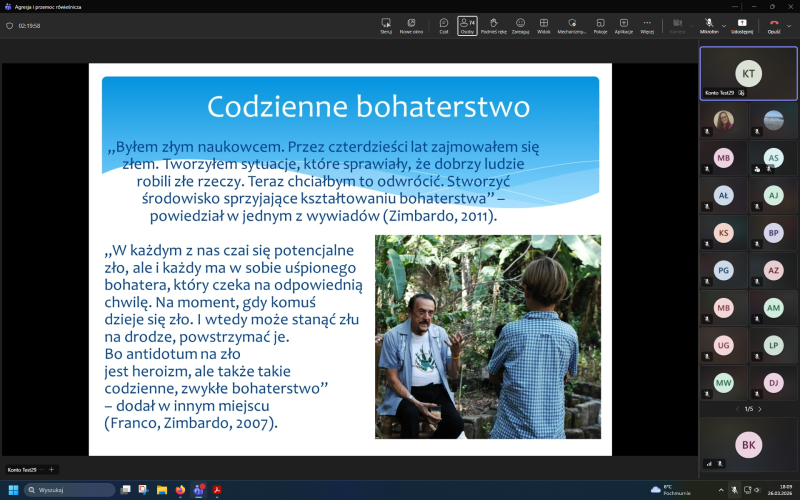The height and width of the screenshot is (500, 800).
Task: Toggle the Kamera camera button
Action: coord(677,25)
